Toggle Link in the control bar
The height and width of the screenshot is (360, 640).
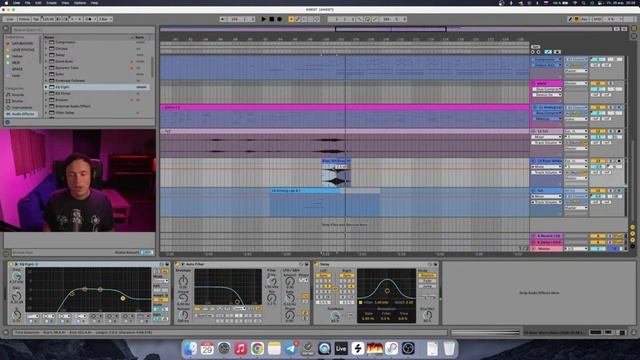tap(10, 19)
